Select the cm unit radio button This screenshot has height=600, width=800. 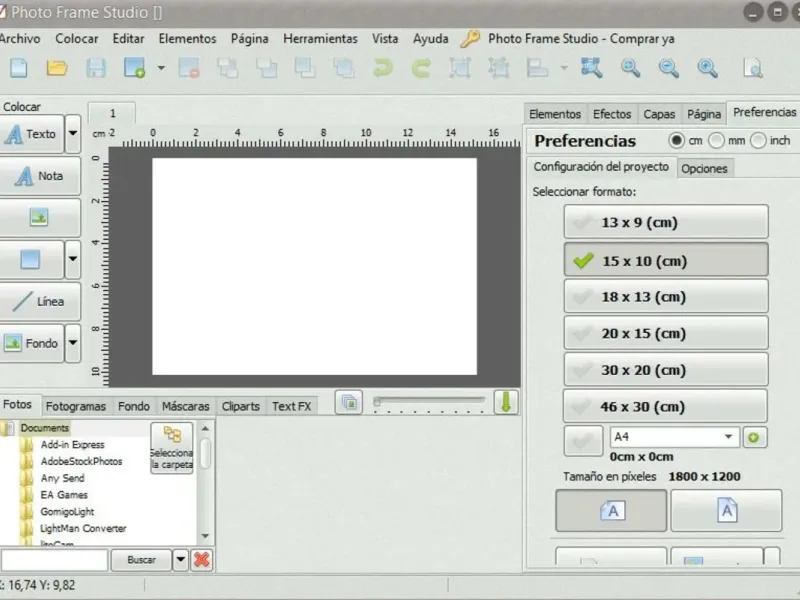click(x=677, y=141)
